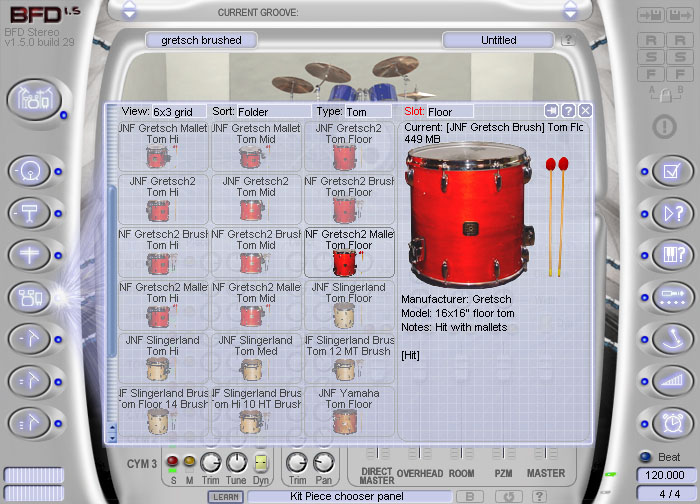Select the second cymbal slot icon

click(29, 381)
